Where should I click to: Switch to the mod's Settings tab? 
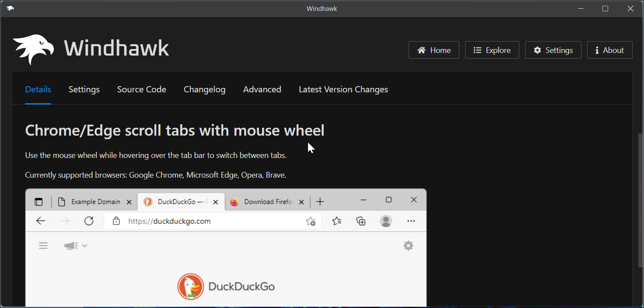[x=84, y=90]
